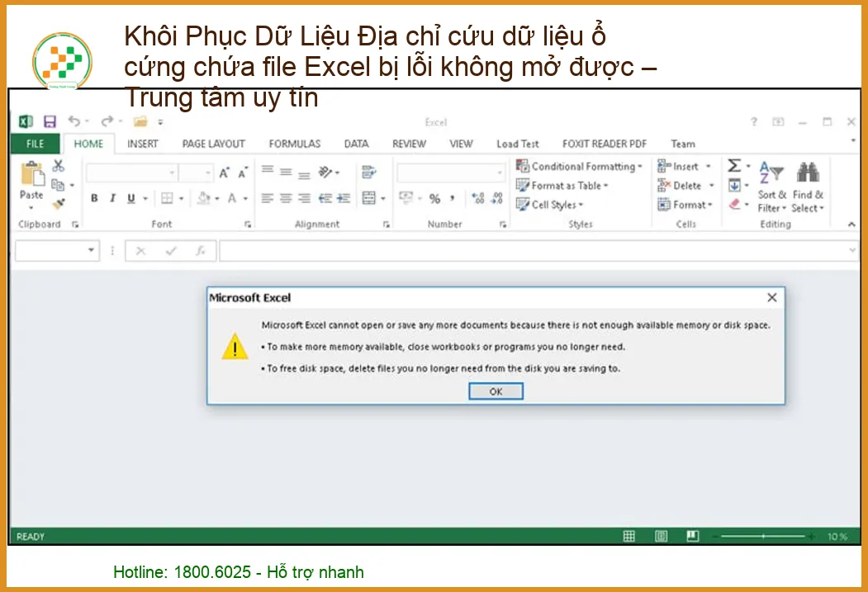Open the Cell Styles dropdown
Image resolution: width=868 pixels, height=592 pixels.
coord(550,205)
